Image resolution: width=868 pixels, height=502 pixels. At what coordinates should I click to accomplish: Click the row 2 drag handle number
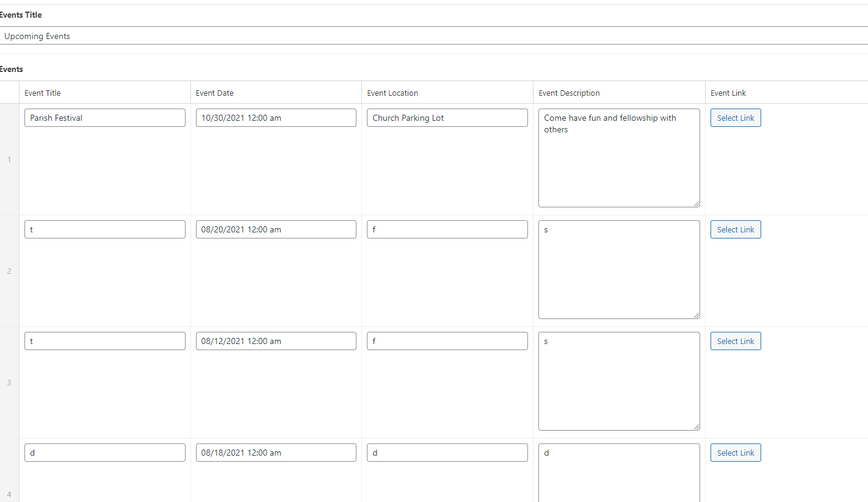[x=9, y=271]
